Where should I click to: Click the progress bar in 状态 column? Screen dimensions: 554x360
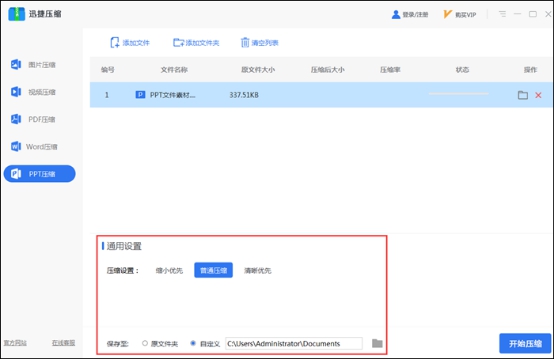point(458,94)
